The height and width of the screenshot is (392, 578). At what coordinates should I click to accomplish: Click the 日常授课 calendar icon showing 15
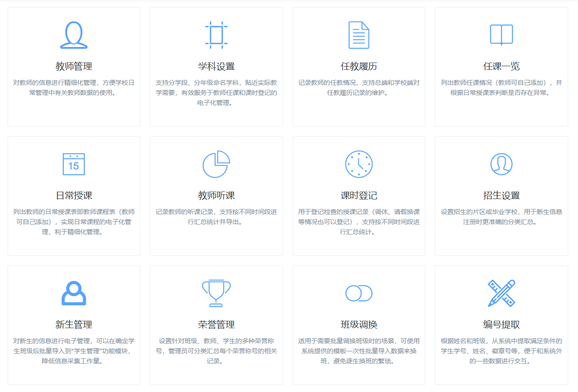click(x=73, y=164)
